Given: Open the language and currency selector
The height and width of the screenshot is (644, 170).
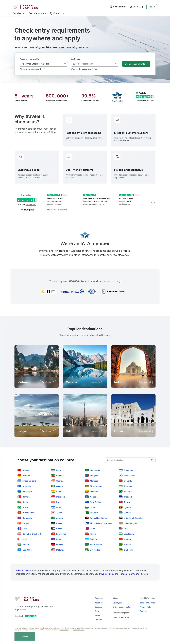Looking at the screenshot, I should point(136,7).
